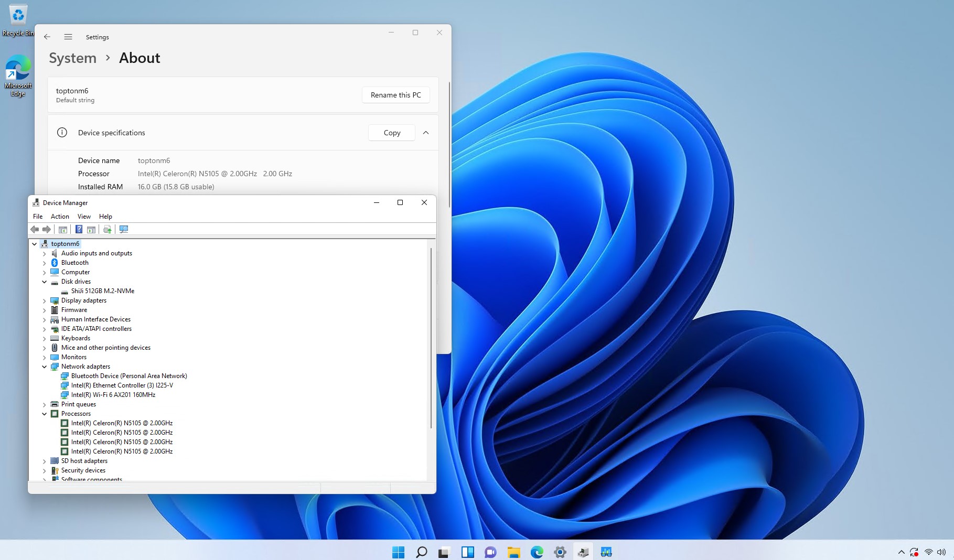Open Microsoft Edge from the taskbar
The image size is (954, 560).
[537, 552]
